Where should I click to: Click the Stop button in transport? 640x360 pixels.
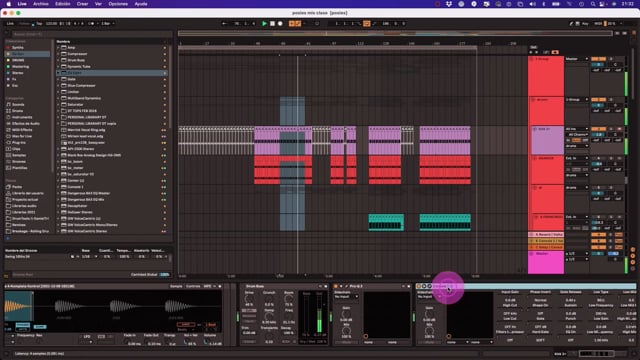click(x=272, y=24)
